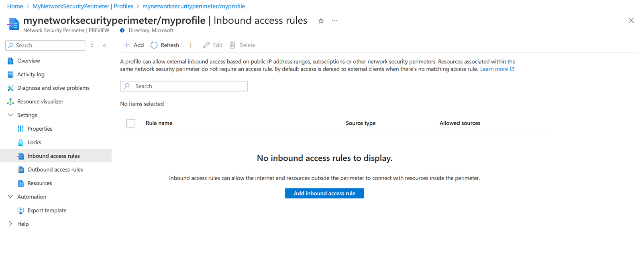Open the more options ellipsis menu
The height and width of the screenshot is (263, 644).
334,21
